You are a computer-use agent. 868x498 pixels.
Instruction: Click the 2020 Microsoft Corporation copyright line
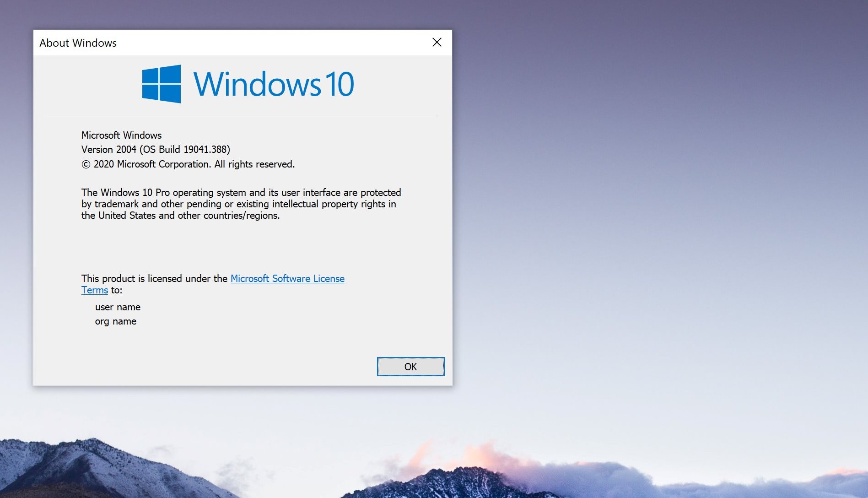click(188, 164)
